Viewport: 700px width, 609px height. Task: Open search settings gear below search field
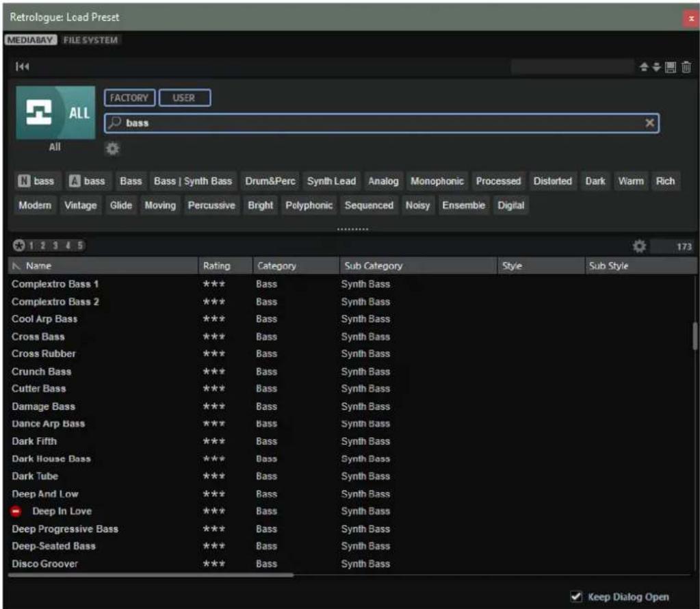point(112,148)
